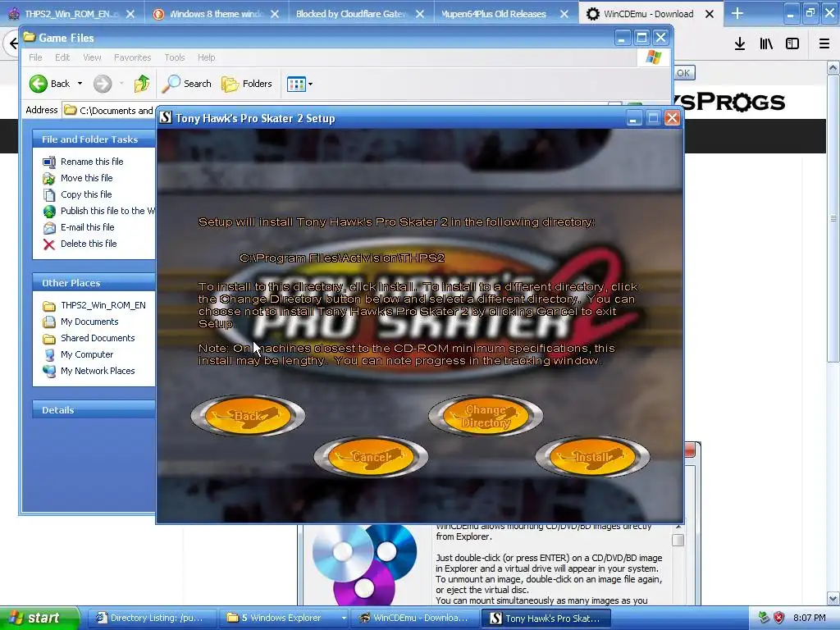Click the My Computer icon in sidebar
This screenshot has width=840, height=630.
(48, 354)
